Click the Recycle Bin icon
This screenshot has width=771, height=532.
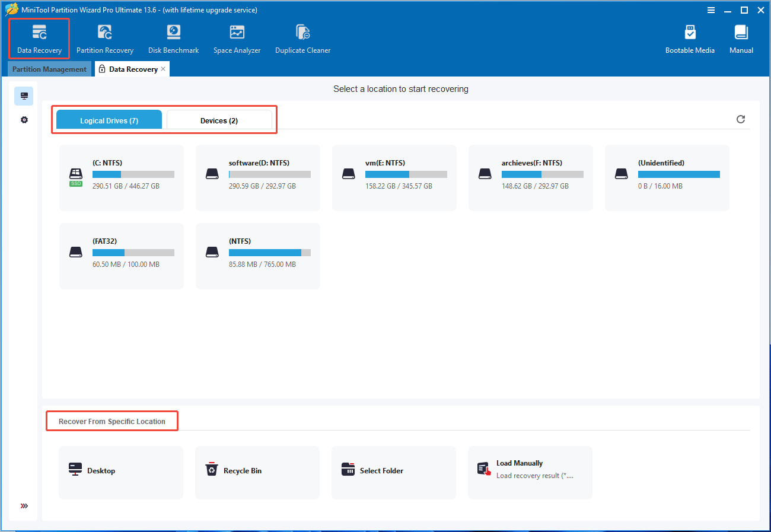click(x=212, y=470)
